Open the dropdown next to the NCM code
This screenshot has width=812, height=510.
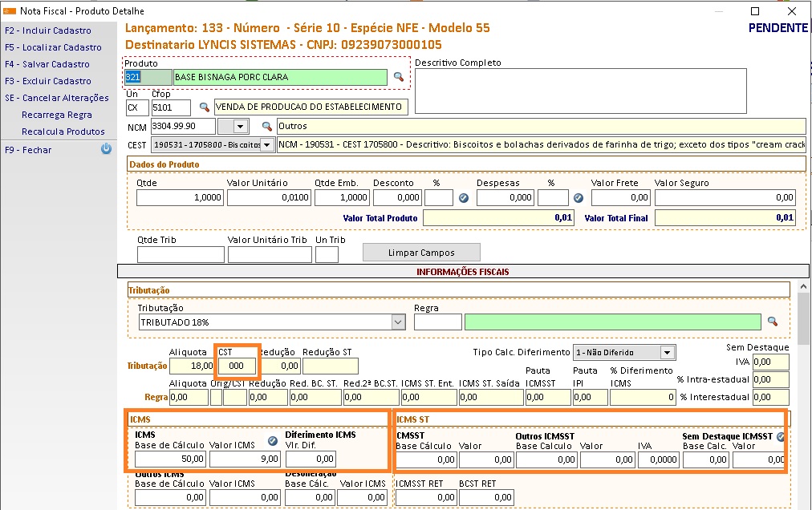pos(239,127)
